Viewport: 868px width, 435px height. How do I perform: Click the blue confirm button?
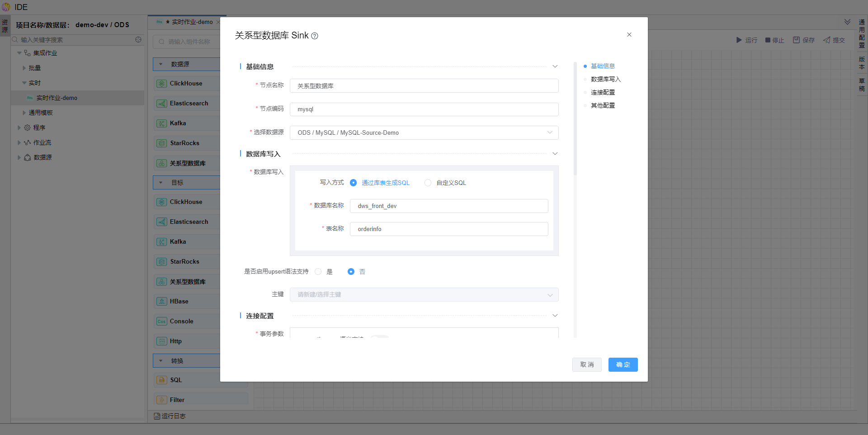[623, 365]
